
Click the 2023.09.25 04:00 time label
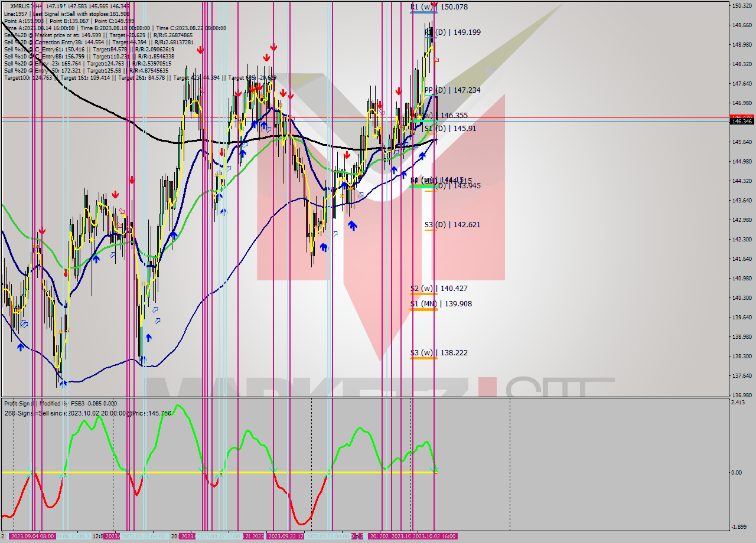click(x=328, y=536)
